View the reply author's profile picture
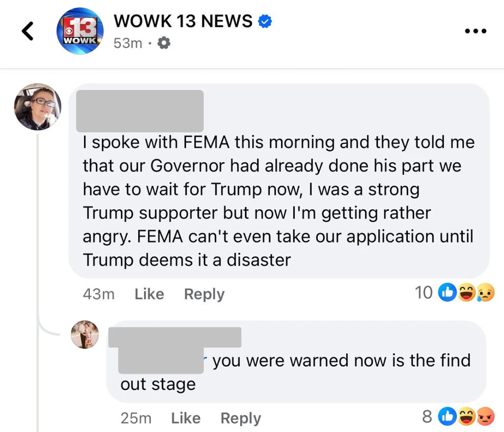Viewport: 504px width, 432px height. pyautogui.click(x=85, y=335)
